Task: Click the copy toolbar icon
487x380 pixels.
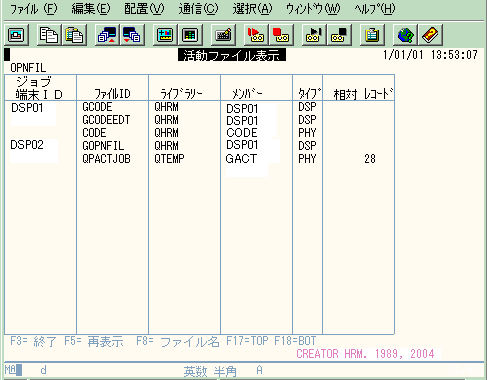Action: [x=49, y=35]
